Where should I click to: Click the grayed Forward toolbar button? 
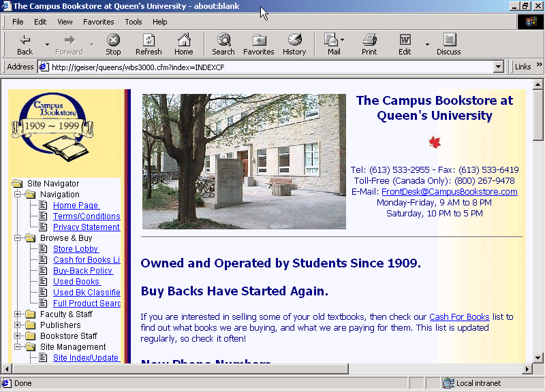pyautogui.click(x=69, y=45)
